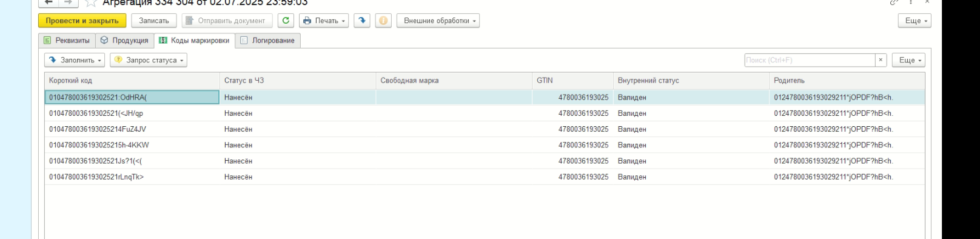Click Провести и закрыть button

pos(82,21)
